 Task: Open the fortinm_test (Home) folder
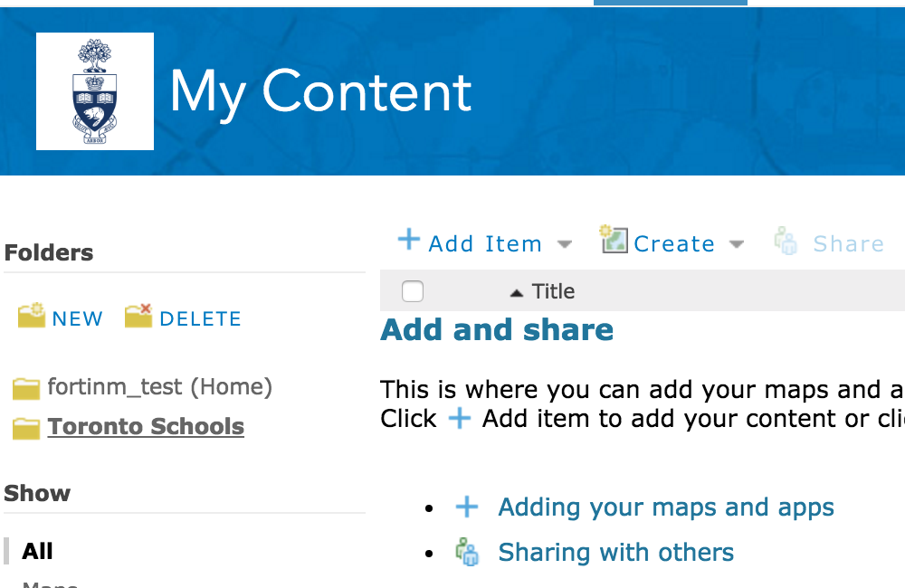160,386
